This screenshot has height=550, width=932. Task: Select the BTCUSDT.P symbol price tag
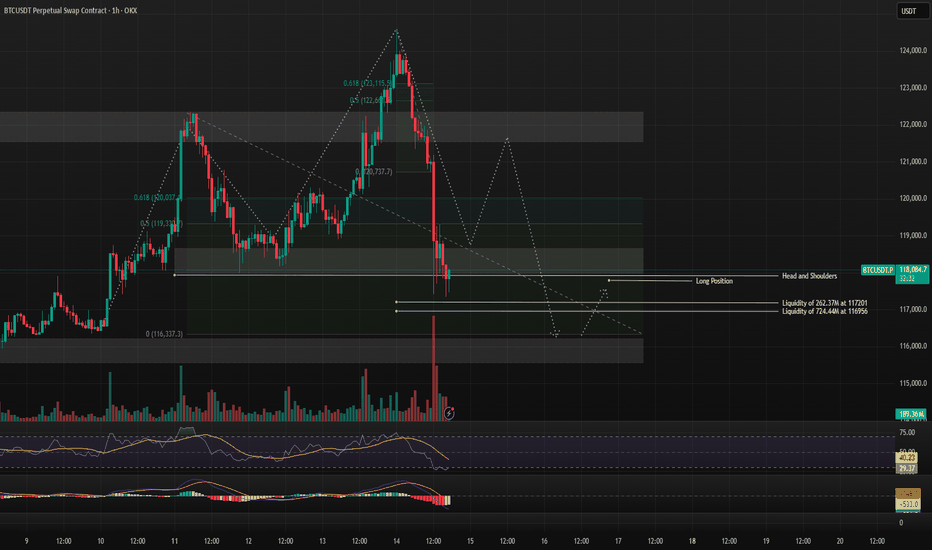(x=877, y=270)
